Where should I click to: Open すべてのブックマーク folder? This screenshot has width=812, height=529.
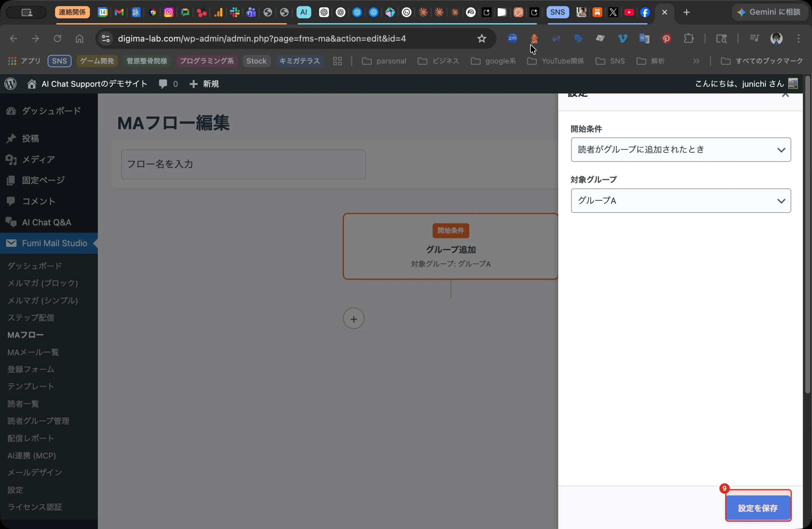(762, 61)
